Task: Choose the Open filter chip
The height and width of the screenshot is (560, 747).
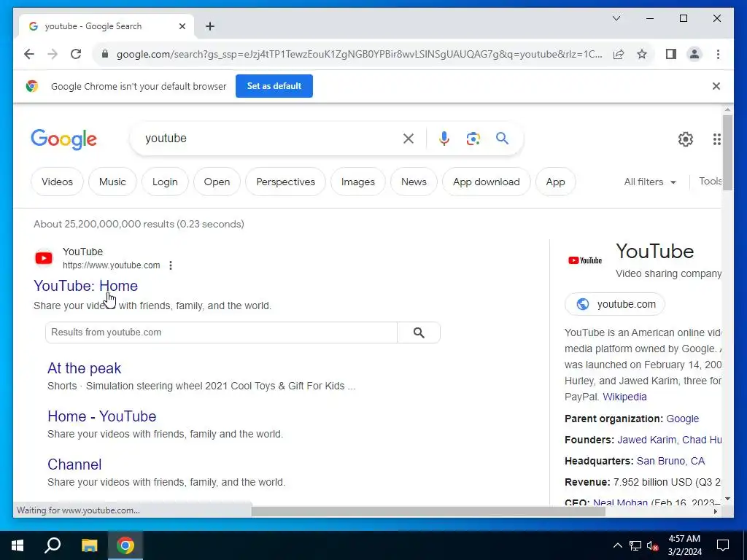Action: click(x=217, y=182)
